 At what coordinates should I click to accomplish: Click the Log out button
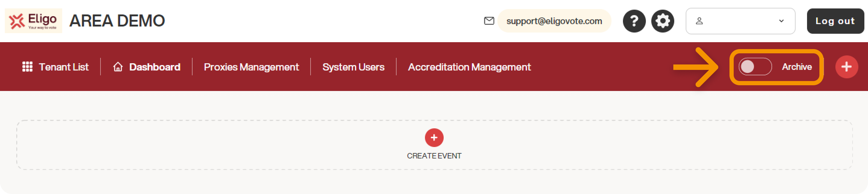click(x=835, y=21)
